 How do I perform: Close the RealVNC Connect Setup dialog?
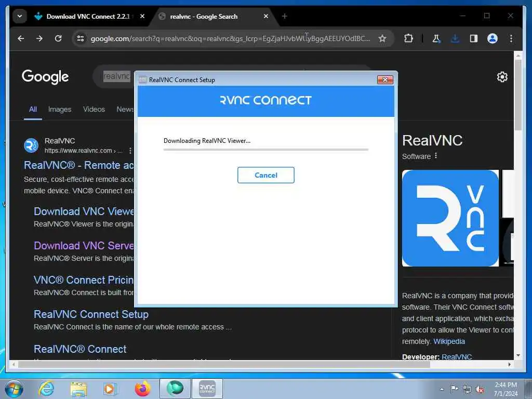pyautogui.click(x=385, y=79)
